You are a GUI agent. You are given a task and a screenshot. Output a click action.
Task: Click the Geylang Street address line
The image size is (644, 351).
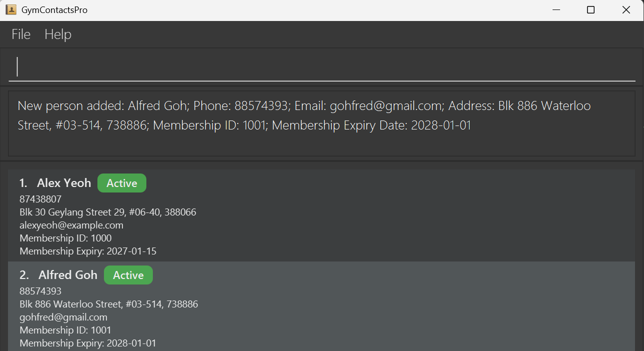108,212
